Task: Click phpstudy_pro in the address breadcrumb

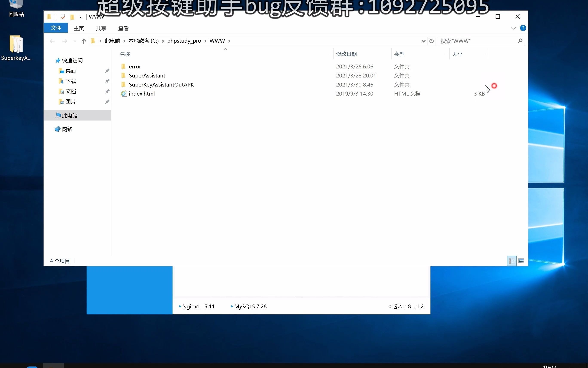Action: click(184, 41)
